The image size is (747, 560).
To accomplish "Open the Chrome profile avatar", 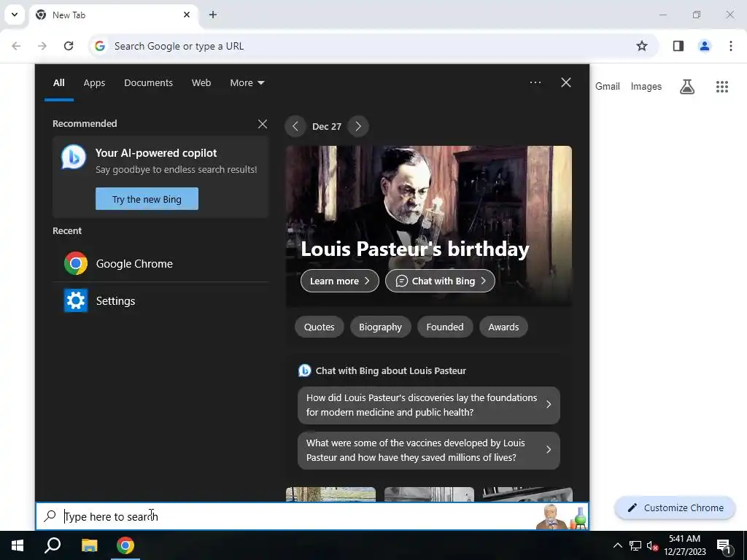I will click(704, 46).
